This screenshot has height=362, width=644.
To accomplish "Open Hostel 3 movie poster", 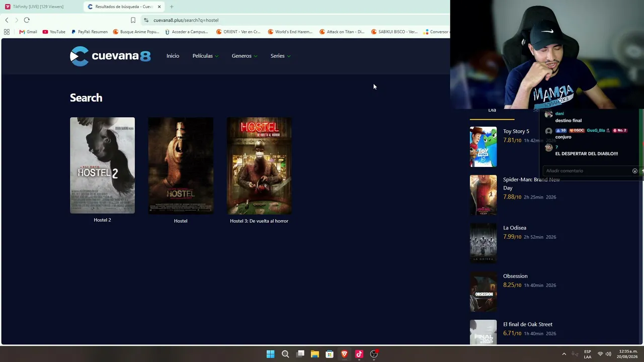I will point(259,166).
